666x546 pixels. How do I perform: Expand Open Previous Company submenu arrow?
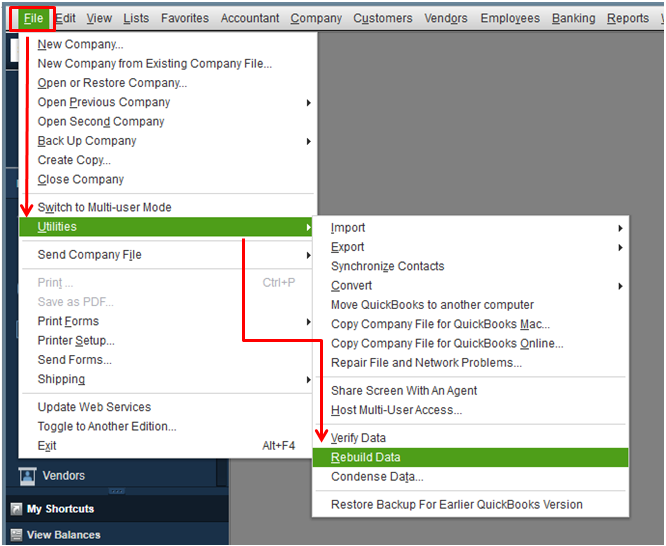[x=309, y=102]
